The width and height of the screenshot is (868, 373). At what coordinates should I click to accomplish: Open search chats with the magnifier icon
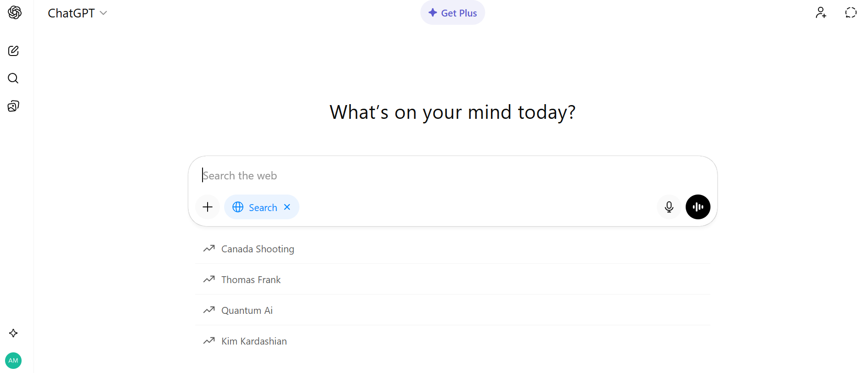(x=13, y=78)
